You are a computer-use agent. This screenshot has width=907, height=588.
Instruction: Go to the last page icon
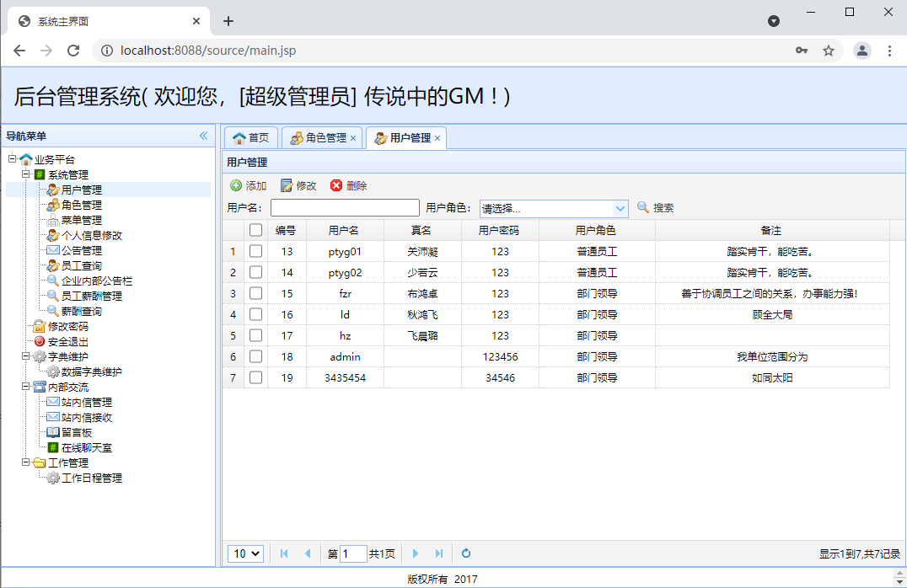tap(439, 553)
